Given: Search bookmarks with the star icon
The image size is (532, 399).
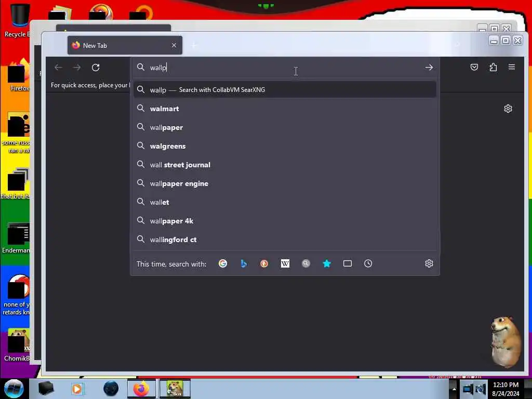Looking at the screenshot, I should point(327,263).
